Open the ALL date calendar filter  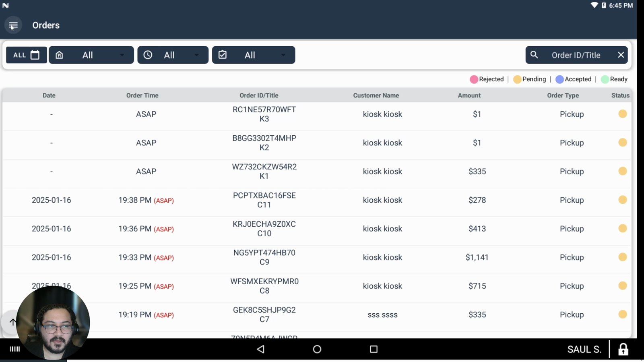click(27, 55)
